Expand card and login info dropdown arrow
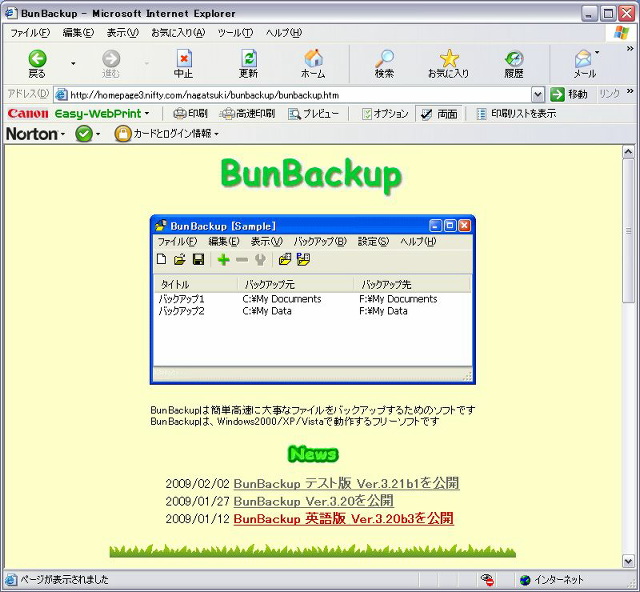The image size is (640, 592). [x=216, y=134]
